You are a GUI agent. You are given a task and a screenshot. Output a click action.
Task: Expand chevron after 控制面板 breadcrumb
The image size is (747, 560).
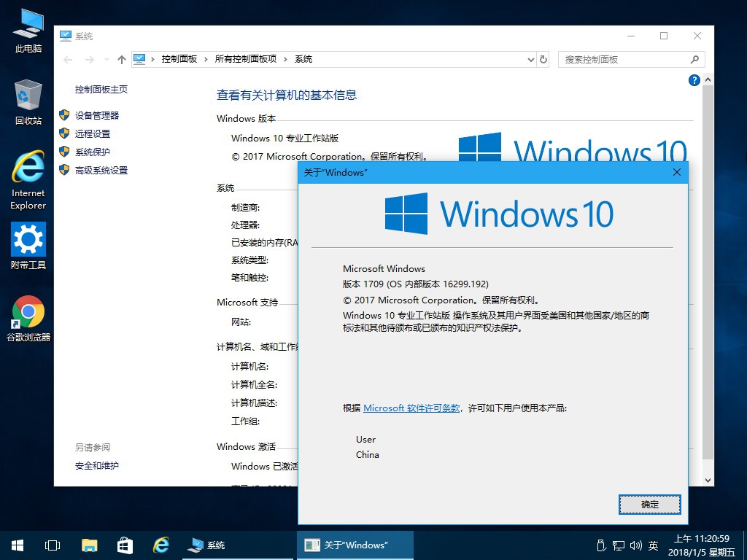pos(206,59)
